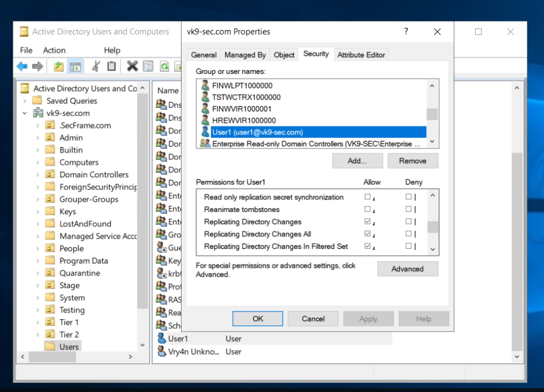Expand the People tree node
Viewport: 544px width, 392px height.
38,248
